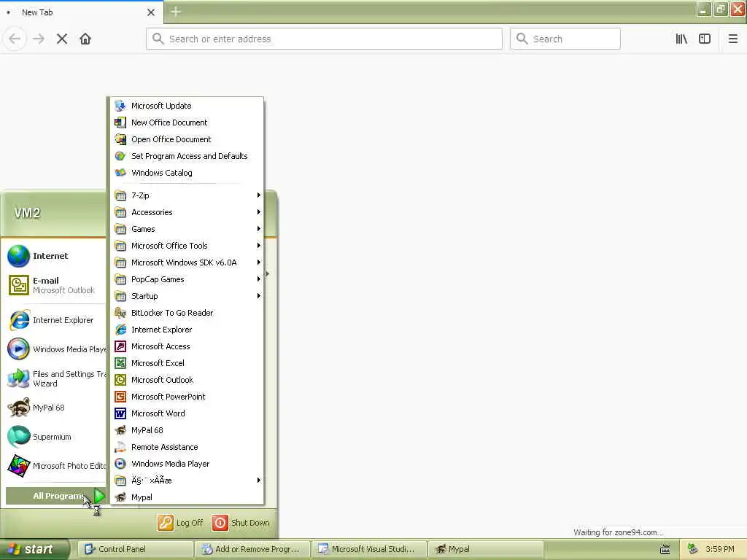Launch Microsoft Excel
The image size is (747, 560).
click(x=187, y=363)
